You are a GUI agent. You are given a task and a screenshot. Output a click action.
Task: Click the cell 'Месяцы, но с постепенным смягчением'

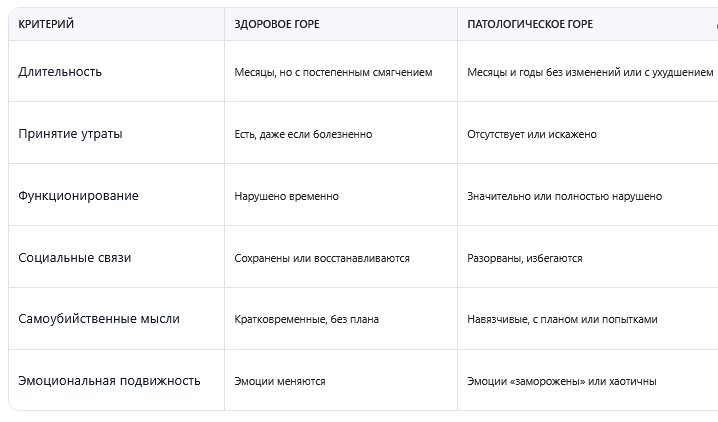(x=333, y=73)
